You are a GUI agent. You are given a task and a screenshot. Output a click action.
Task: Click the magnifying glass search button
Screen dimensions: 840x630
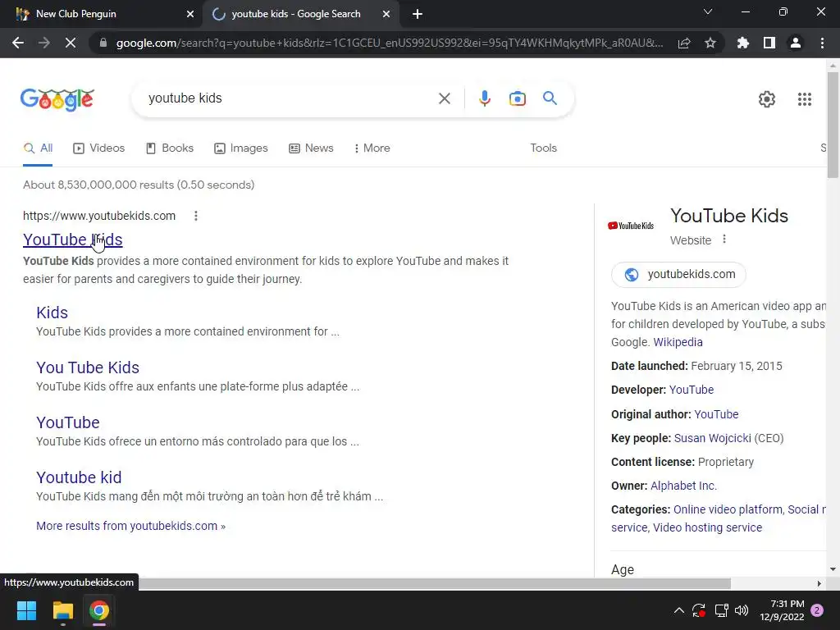[x=550, y=98]
